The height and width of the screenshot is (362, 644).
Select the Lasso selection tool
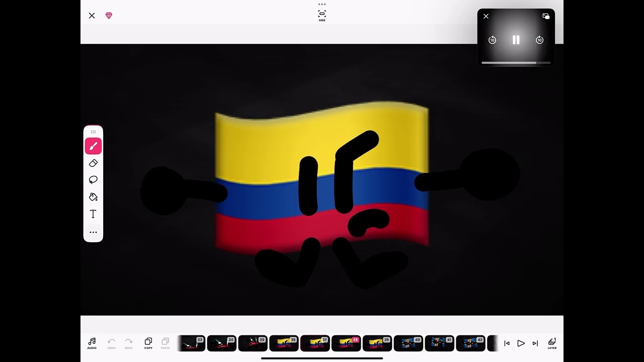click(93, 180)
